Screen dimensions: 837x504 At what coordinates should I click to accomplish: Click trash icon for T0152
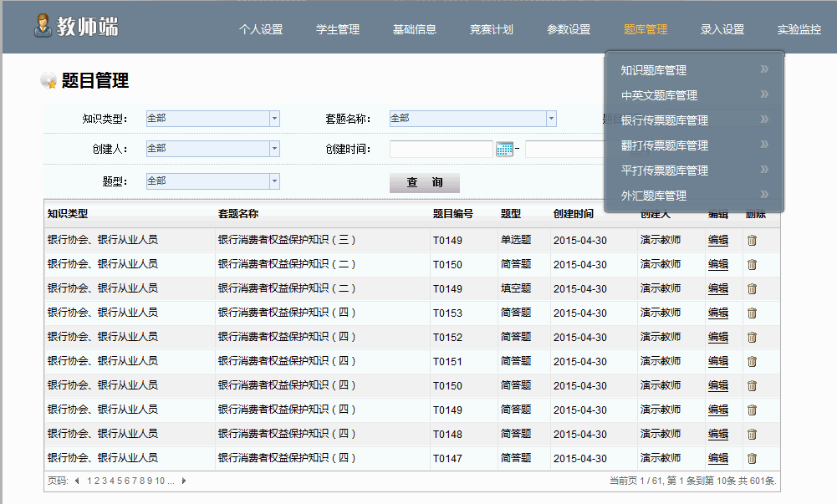click(x=752, y=337)
